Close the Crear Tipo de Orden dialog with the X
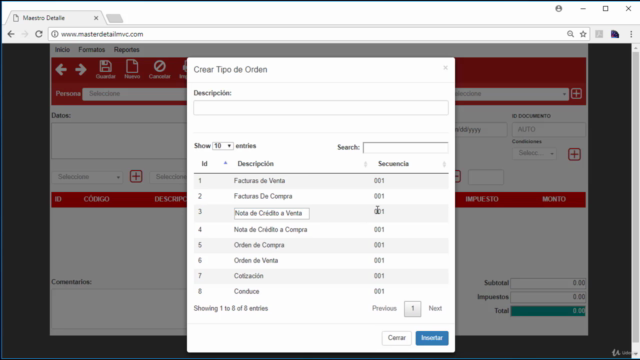The image size is (640, 360). pyautogui.click(x=445, y=68)
